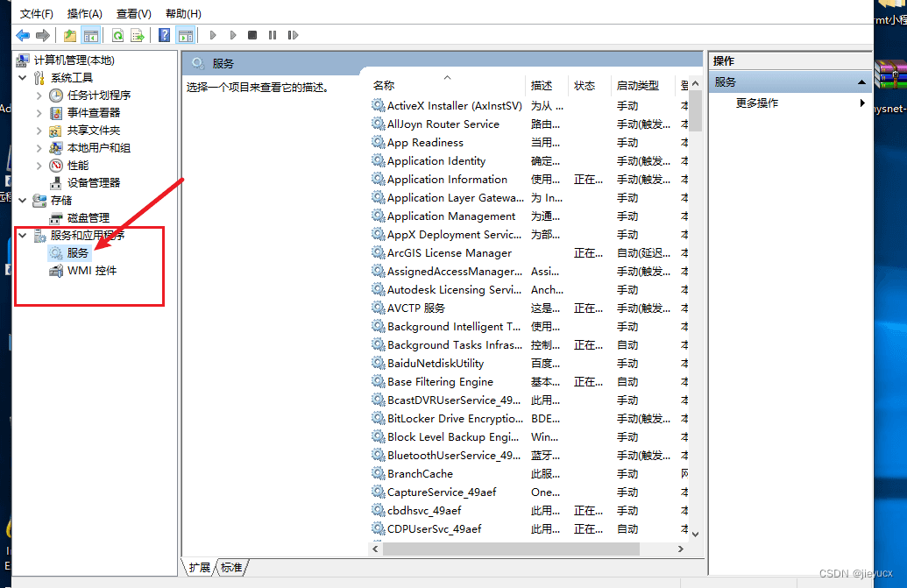Click 更多操作 in the actions pane
The image size is (907, 588).
[757, 103]
